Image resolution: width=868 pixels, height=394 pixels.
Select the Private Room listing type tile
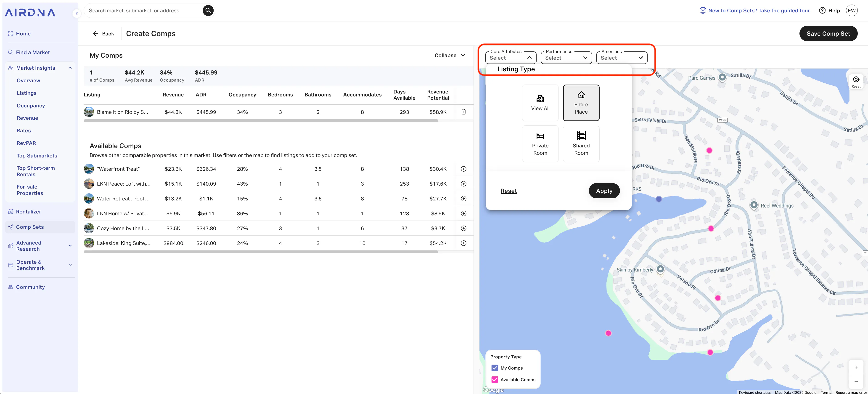point(540,144)
